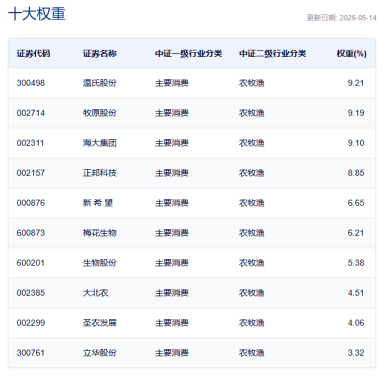Select security name 圣农发展
The width and height of the screenshot is (384, 376).
[x=100, y=323]
